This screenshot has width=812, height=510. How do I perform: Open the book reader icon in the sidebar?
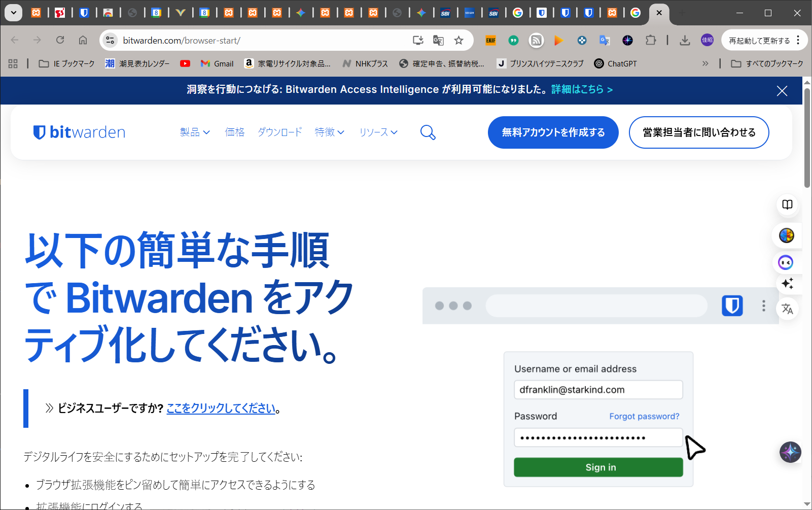787,205
